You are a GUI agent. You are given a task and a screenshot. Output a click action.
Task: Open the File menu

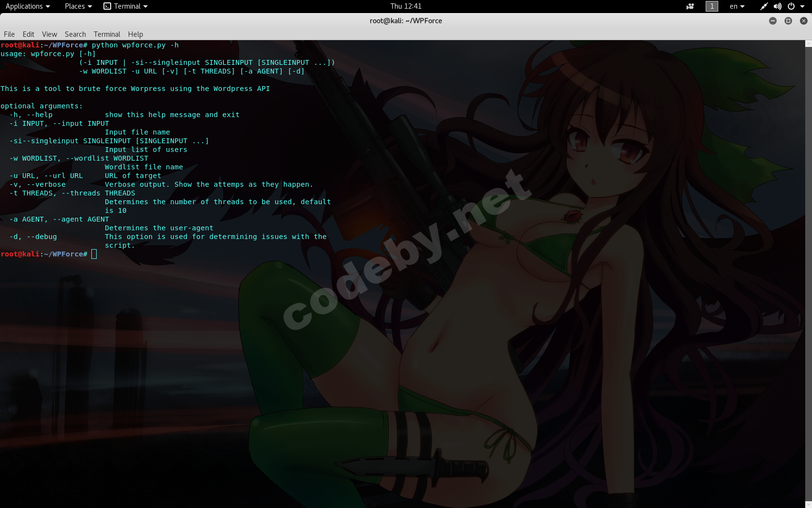pos(9,34)
